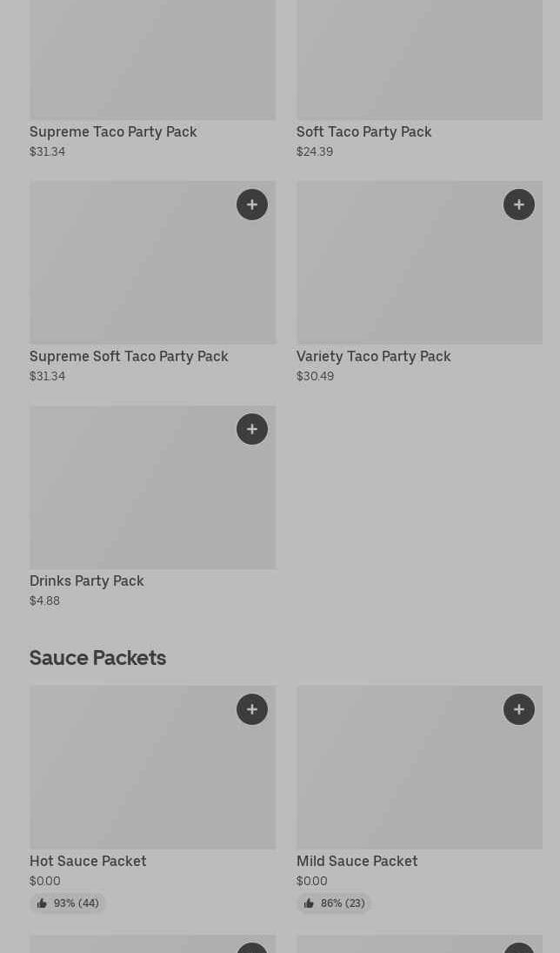Add Hot Sauce Packet to cart
This screenshot has width=560, height=953.
(252, 709)
